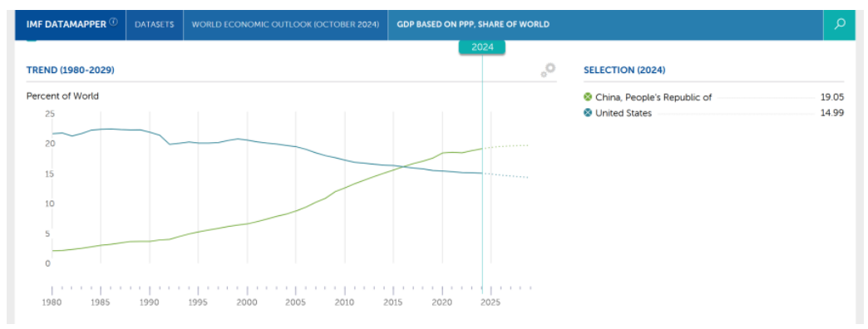
Task: Click the 2024 year marker handle
Action: coord(481,47)
